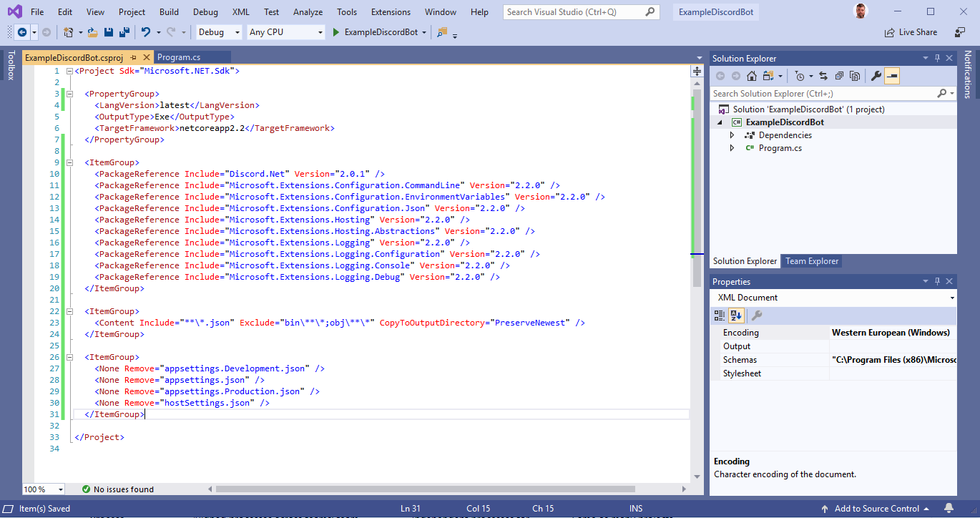Click the Search Visual Studio box
Viewport: 980px width, 518px height.
point(581,12)
